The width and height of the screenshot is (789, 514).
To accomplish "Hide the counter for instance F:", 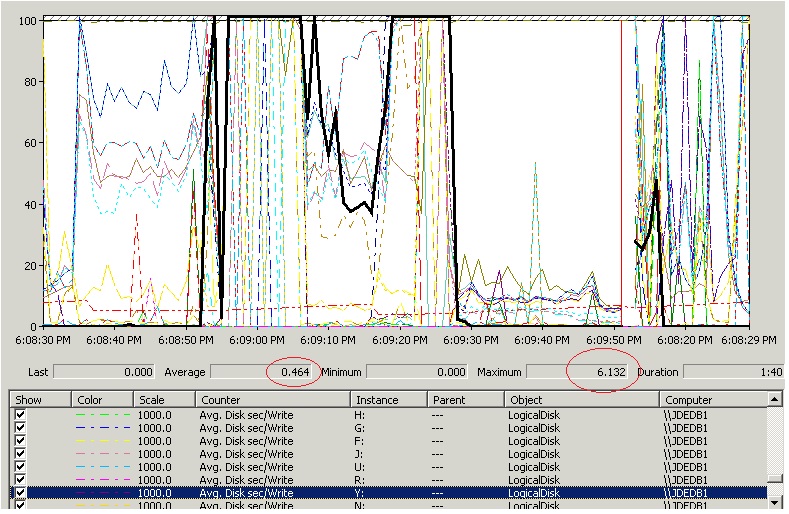I will click(20, 441).
